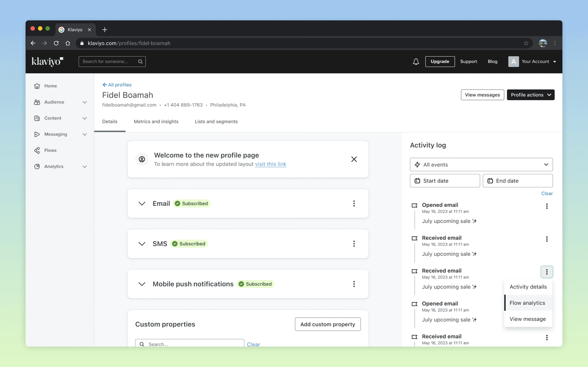Click the search magnifier icon in header
Viewport: 588px width, 367px height.
pyautogui.click(x=140, y=62)
